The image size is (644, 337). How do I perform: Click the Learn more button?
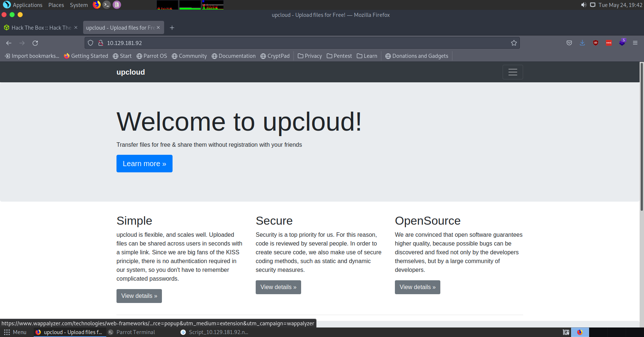coord(144,164)
